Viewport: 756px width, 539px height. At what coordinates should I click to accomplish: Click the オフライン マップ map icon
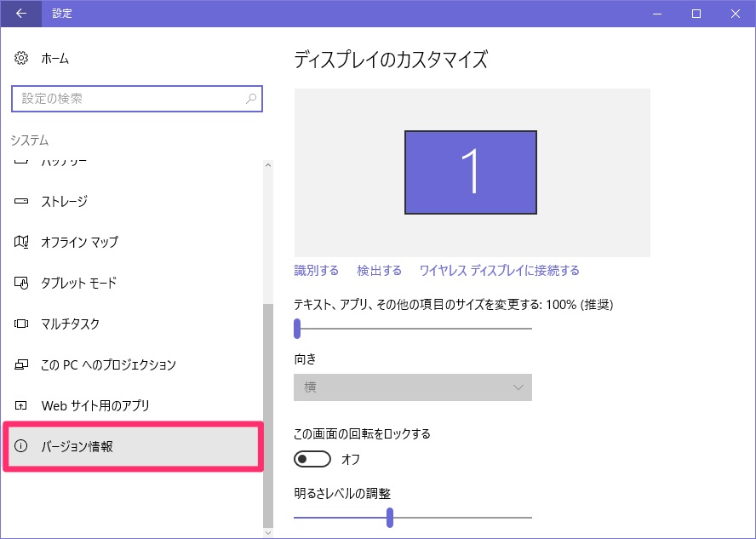(21, 242)
